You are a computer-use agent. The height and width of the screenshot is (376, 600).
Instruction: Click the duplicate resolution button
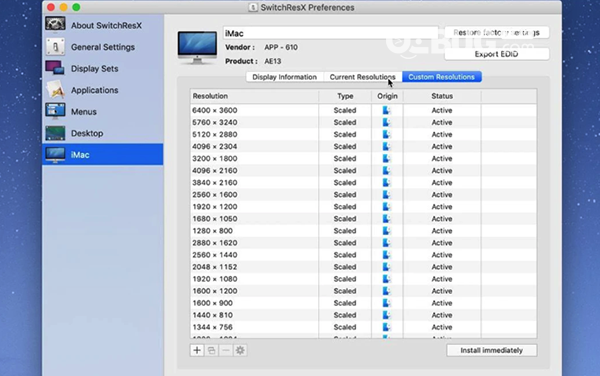click(211, 350)
